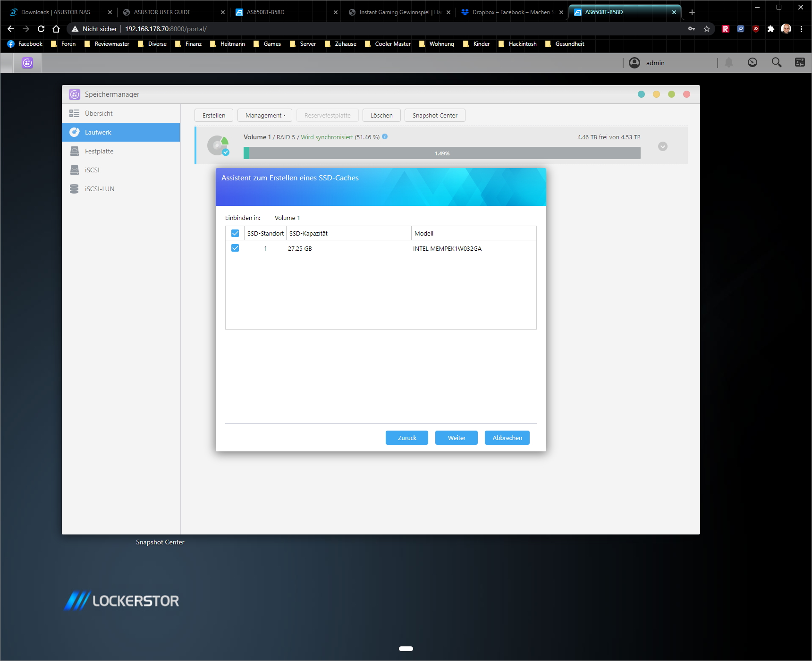
Task: Click the Übersicht list icon in sidebar
Action: pyautogui.click(x=74, y=113)
